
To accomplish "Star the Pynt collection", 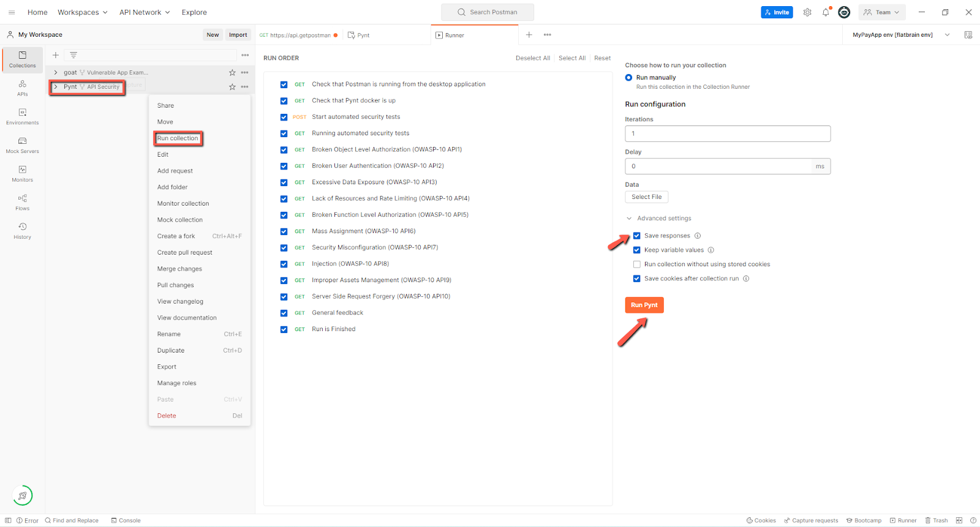I will [232, 87].
